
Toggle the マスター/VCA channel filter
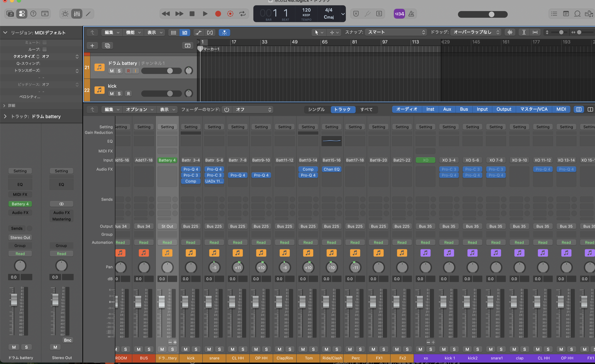click(x=534, y=109)
